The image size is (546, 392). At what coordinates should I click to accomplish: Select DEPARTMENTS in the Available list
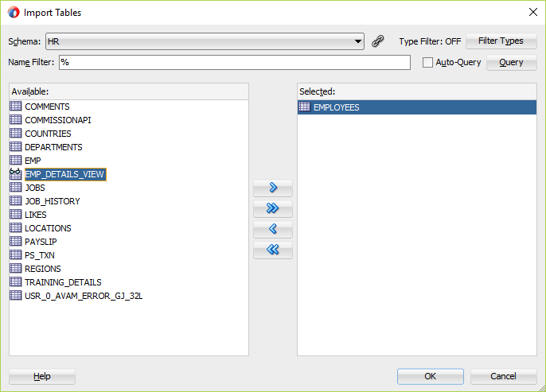point(53,147)
